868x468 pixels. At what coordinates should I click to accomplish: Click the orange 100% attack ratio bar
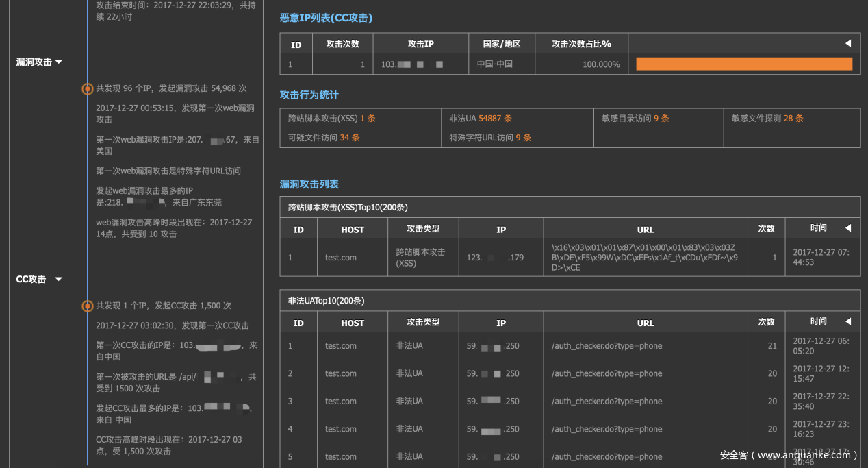click(x=743, y=64)
